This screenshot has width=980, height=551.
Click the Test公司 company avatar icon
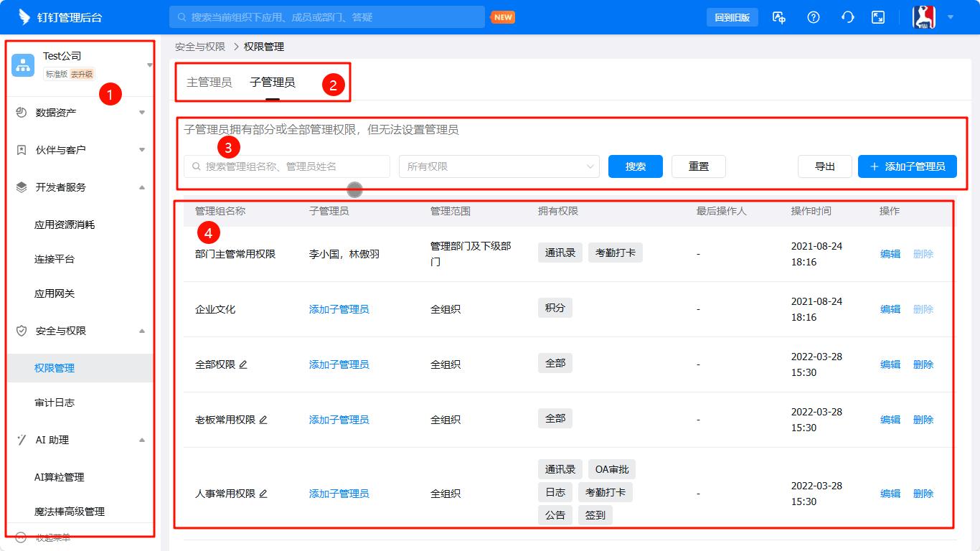(x=22, y=65)
